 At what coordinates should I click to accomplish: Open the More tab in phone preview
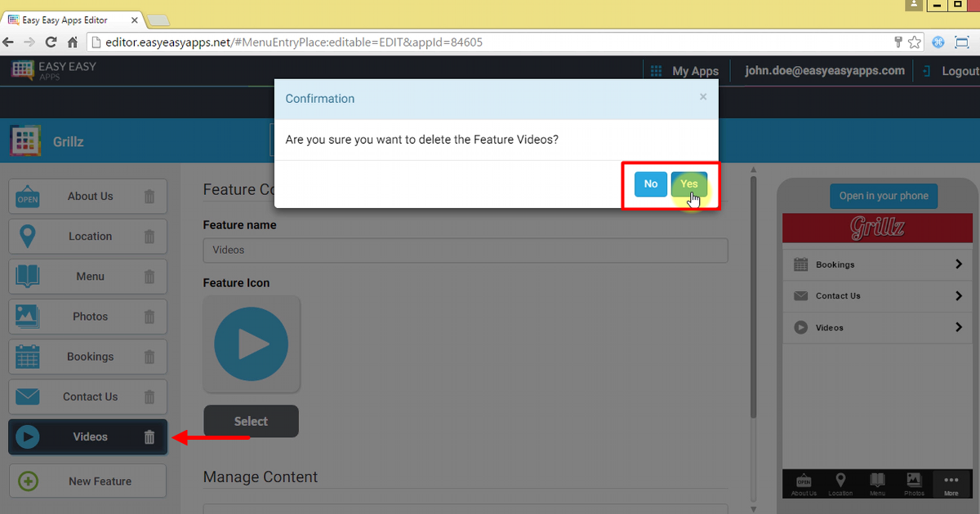(951, 484)
